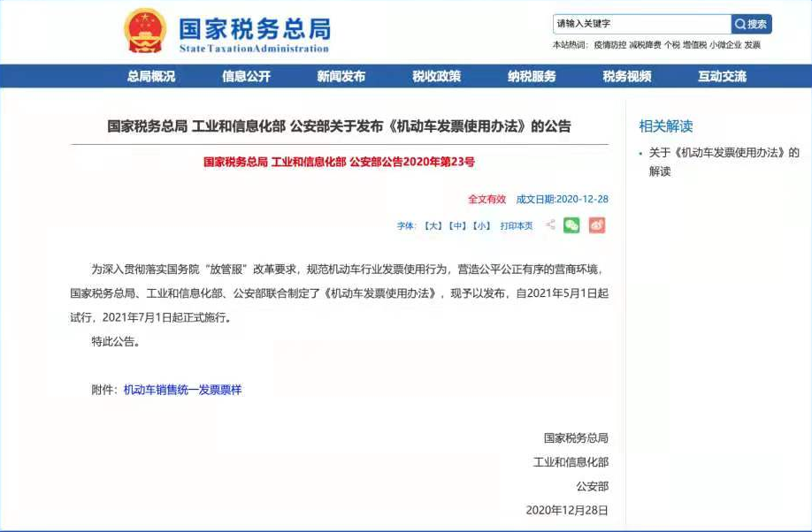Image resolution: width=812 pixels, height=532 pixels.
Task: Select hot keyword 发票
Action: coord(753,45)
